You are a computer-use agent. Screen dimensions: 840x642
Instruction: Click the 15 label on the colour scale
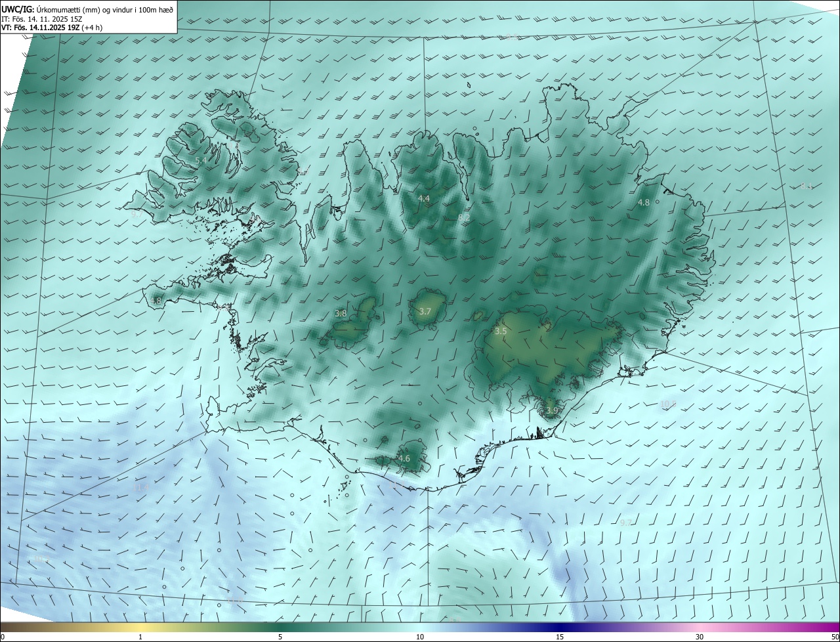pos(560,637)
